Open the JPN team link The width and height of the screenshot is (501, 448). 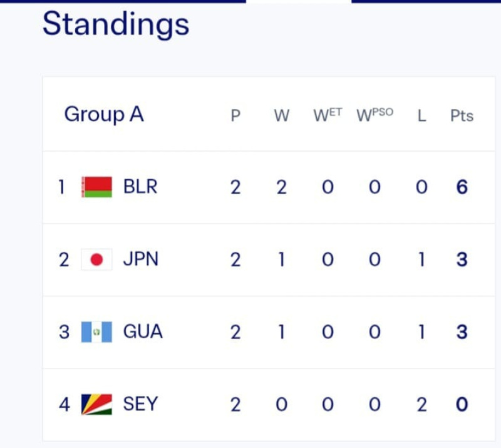pyautogui.click(x=141, y=259)
